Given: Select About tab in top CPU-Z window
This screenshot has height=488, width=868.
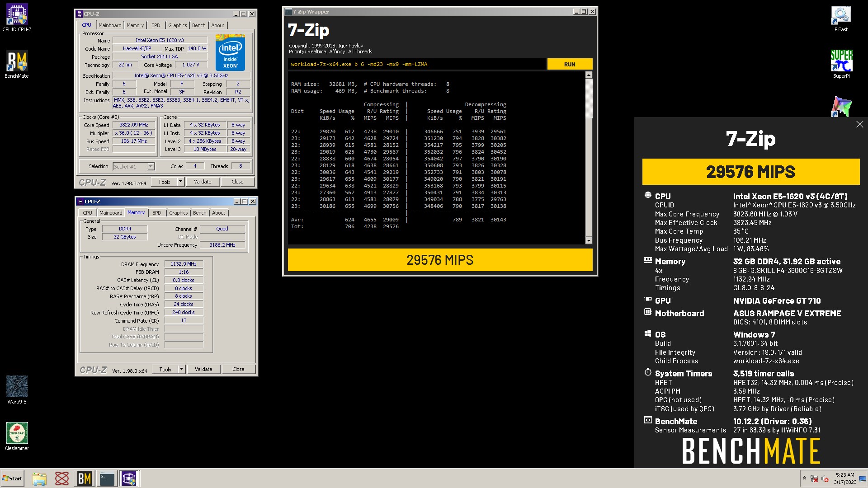Looking at the screenshot, I should pos(218,25).
